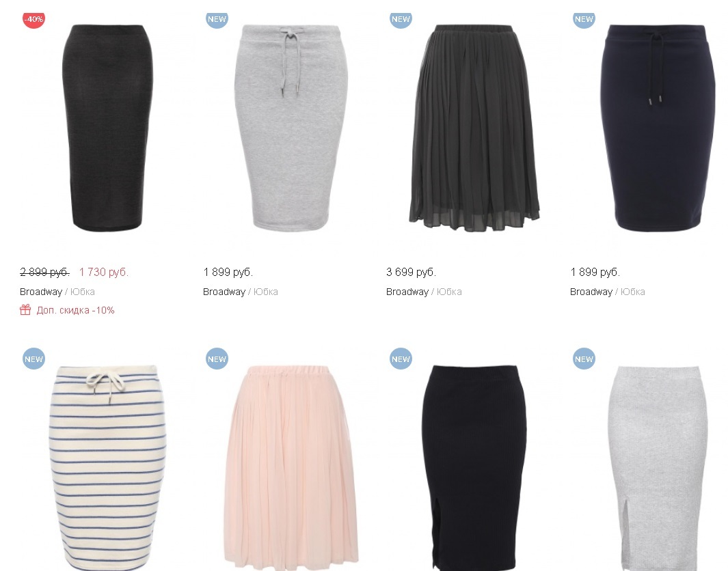Click the sale price 1 730 руб.

(x=103, y=272)
